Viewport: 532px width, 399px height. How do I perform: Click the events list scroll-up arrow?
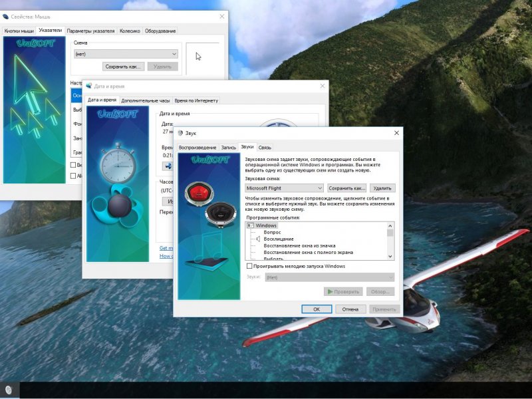390,225
